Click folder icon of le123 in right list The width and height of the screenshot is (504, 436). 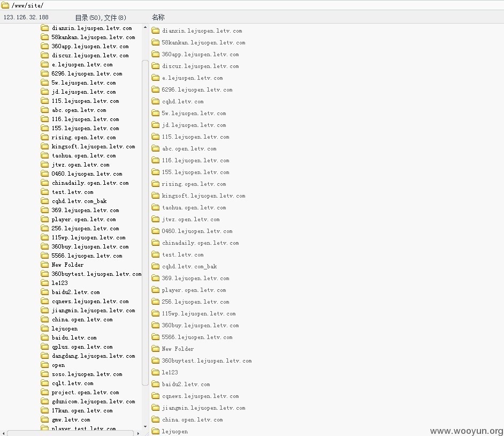pyautogui.click(x=156, y=372)
